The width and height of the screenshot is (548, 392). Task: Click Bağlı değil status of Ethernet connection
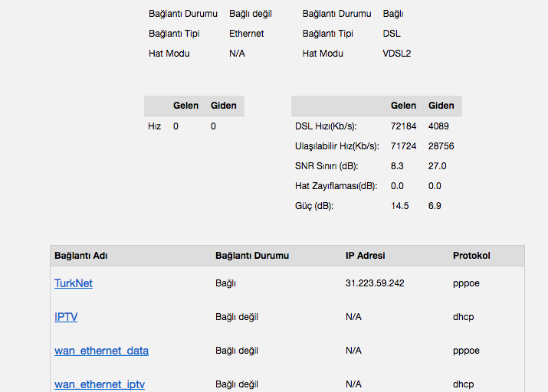(250, 14)
